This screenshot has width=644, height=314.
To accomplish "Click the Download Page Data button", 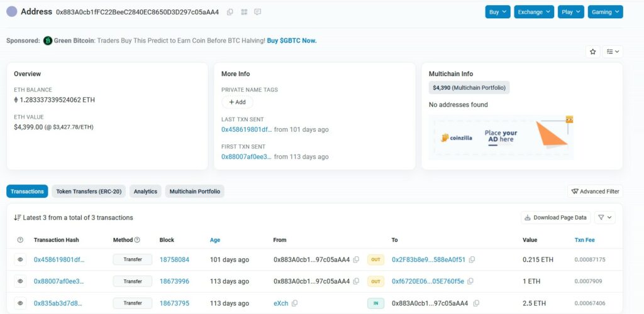I will point(555,218).
